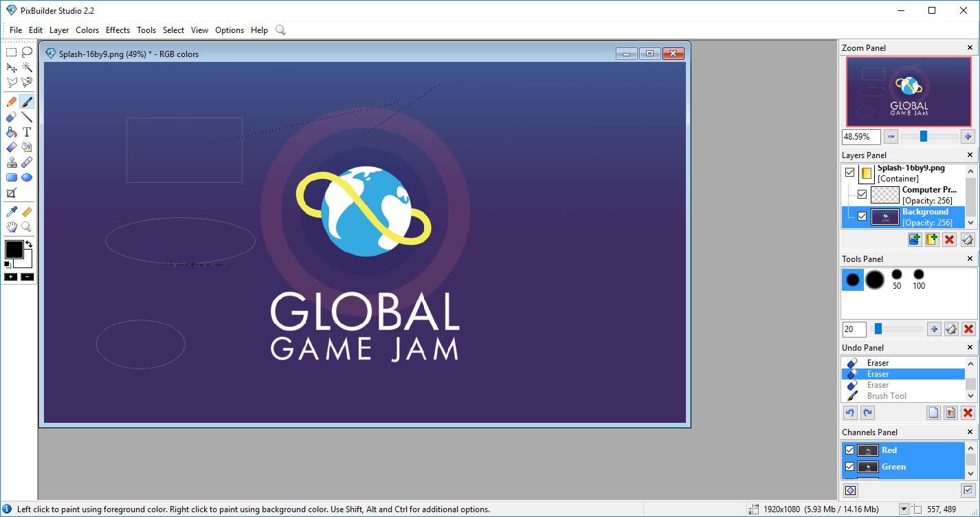Pick the Magic Wand selection tool
Image resolution: width=980 pixels, height=517 pixels.
point(27,67)
